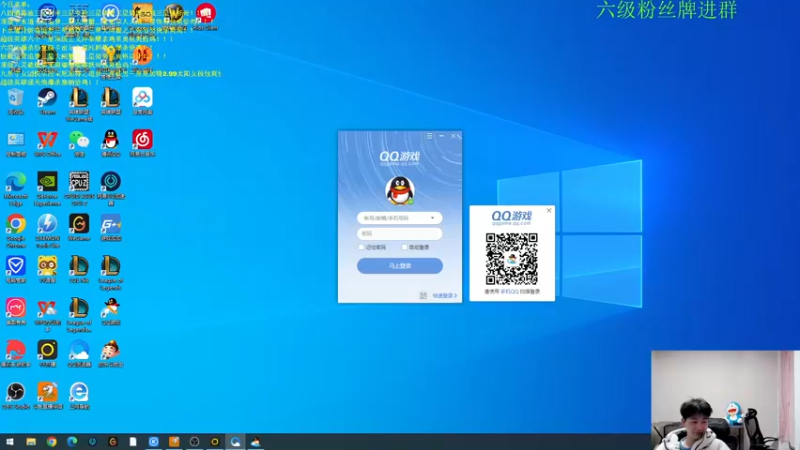Screen dimensions: 800x450
Task: Click the 马上登录 login button
Action: pyautogui.click(x=399, y=266)
